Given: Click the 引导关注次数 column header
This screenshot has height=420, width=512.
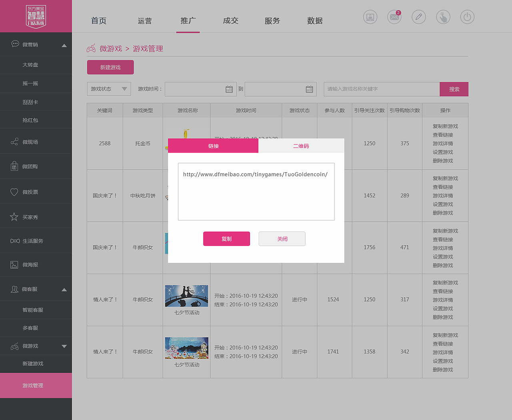Looking at the screenshot, I should coord(370,110).
